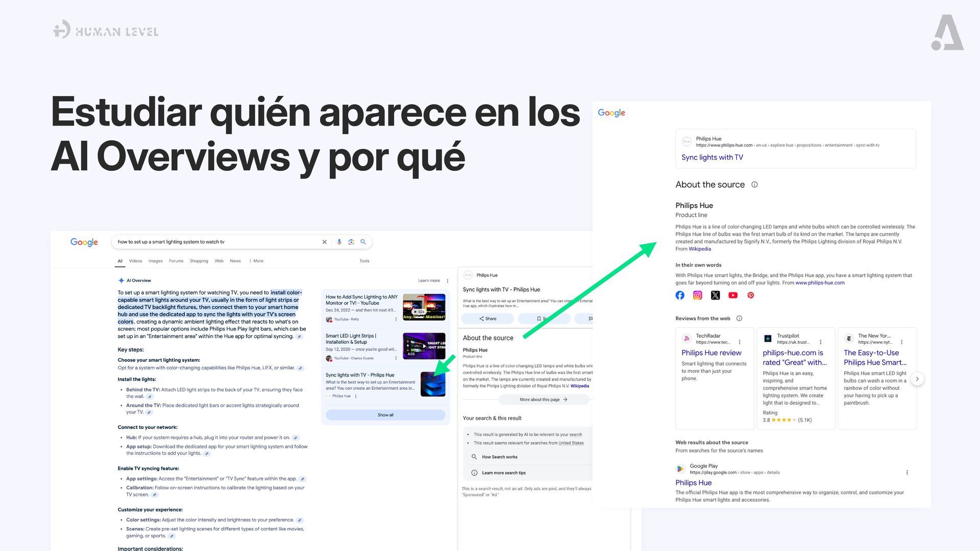
Task: Click the Google Lens camera icon
Action: [351, 242]
